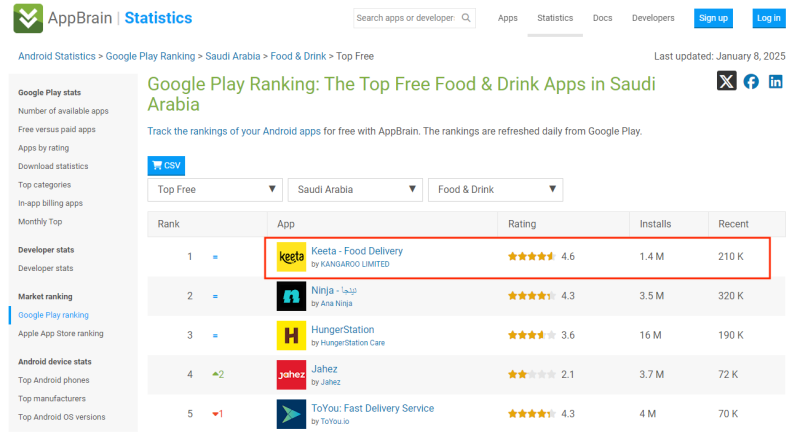The image size is (800, 432).
Task: Click Ninja's 320 K recent value
Action: click(x=731, y=296)
